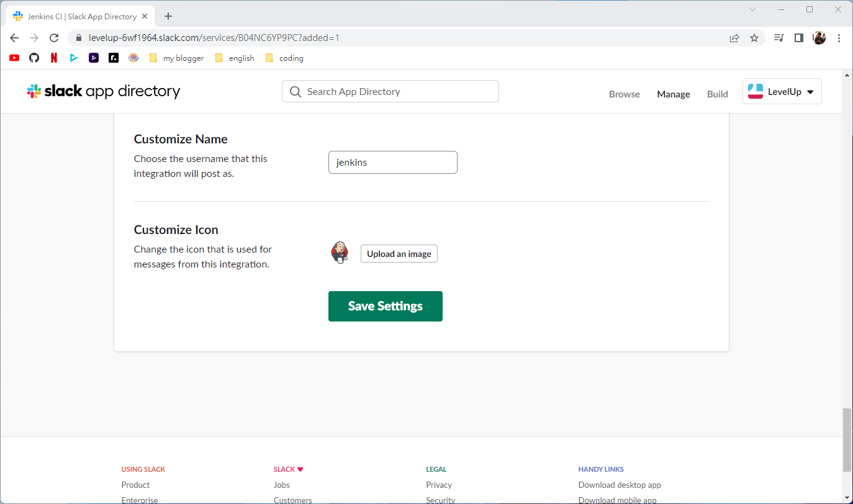Screen dimensions: 853x504
Task: Open Chrome's three-dot menu
Action: 839,38
